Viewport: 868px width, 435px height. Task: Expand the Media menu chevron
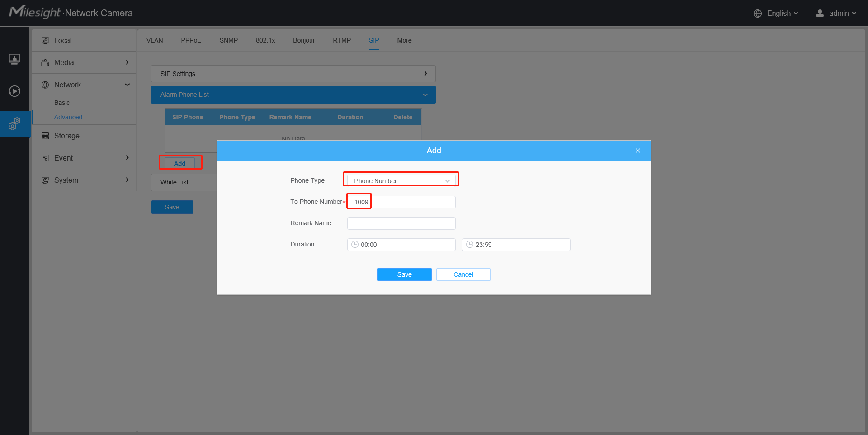127,62
